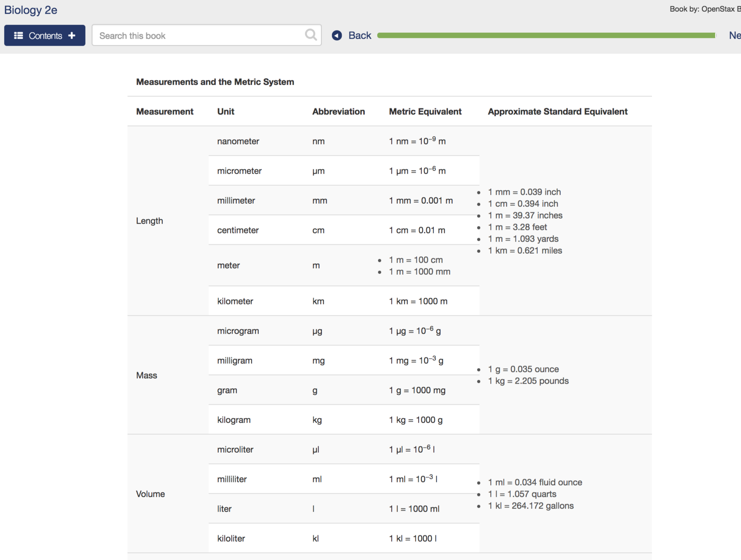The height and width of the screenshot is (560, 741).
Task: Click the kilometer table row
Action: (343, 301)
